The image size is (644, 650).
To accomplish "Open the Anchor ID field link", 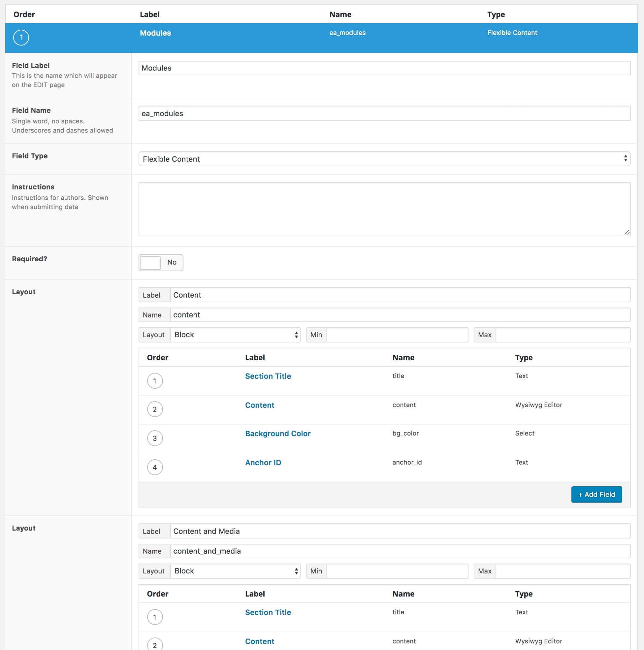I will tap(263, 463).
